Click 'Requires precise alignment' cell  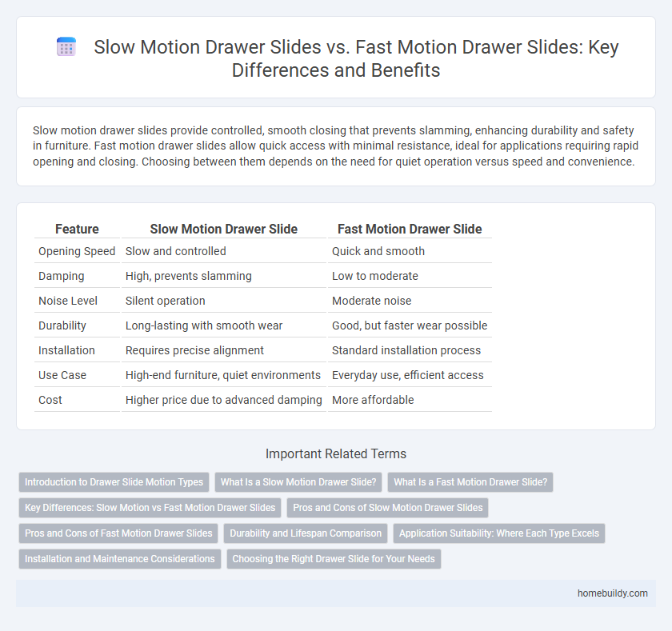(224, 350)
